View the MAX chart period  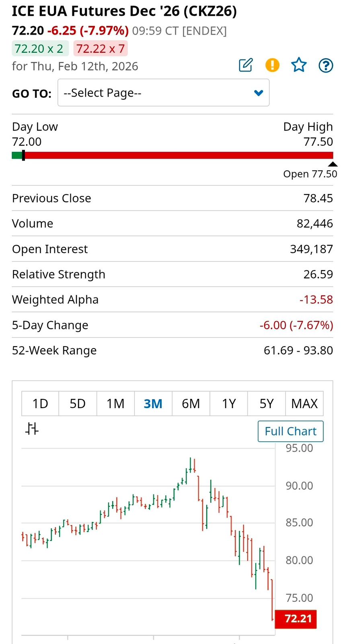tap(304, 403)
